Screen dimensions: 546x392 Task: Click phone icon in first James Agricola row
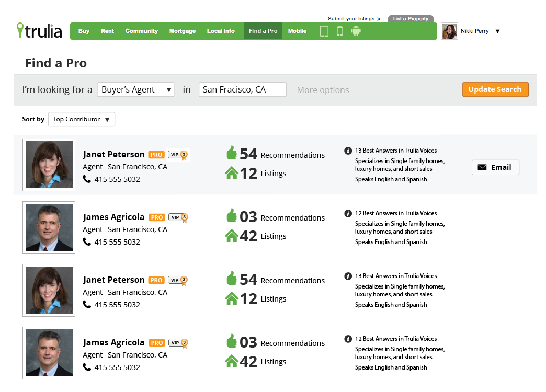tap(87, 241)
